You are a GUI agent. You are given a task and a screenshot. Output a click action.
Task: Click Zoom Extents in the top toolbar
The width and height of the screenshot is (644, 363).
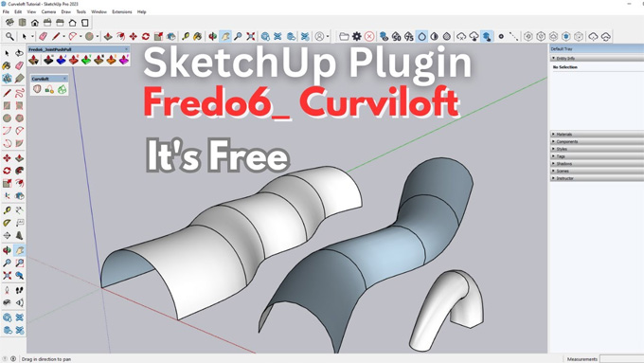pos(251,37)
